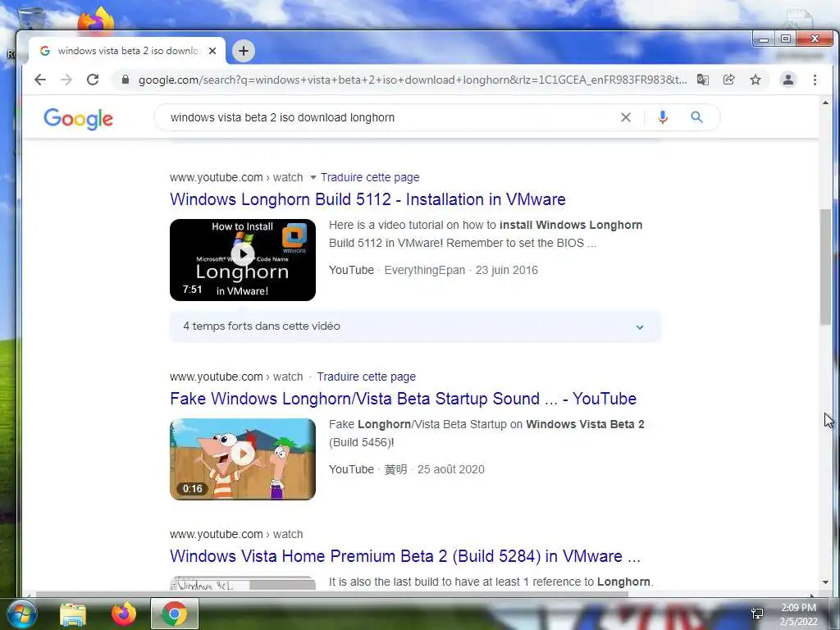The height and width of the screenshot is (630, 840).
Task: Click the 0:16 video duration badge
Action: coord(192,489)
